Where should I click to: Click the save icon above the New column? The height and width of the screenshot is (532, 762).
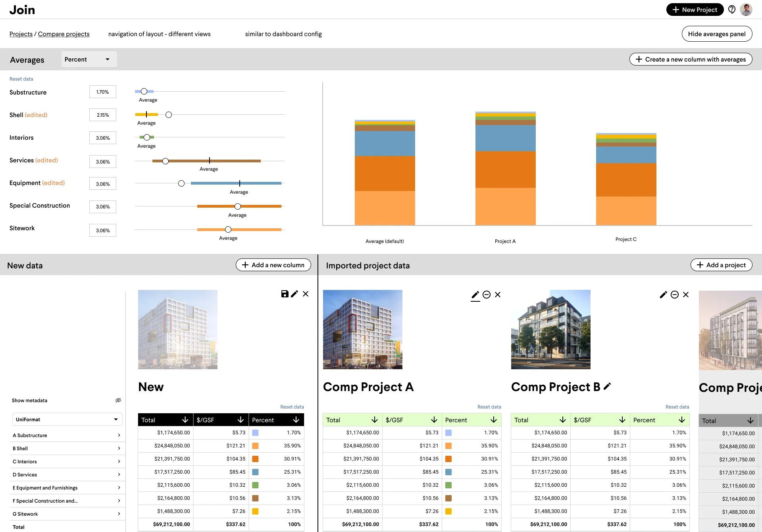(x=285, y=294)
